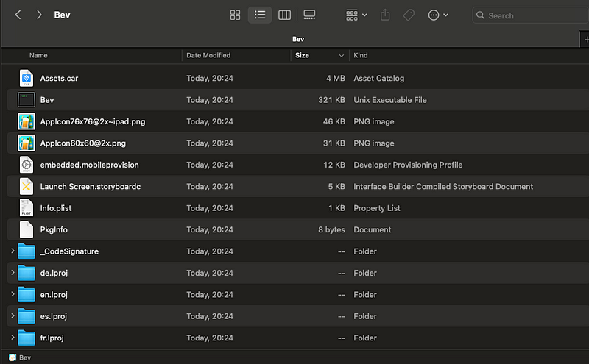Sort by Date Modified column
This screenshot has width=589, height=364.
pyautogui.click(x=208, y=55)
